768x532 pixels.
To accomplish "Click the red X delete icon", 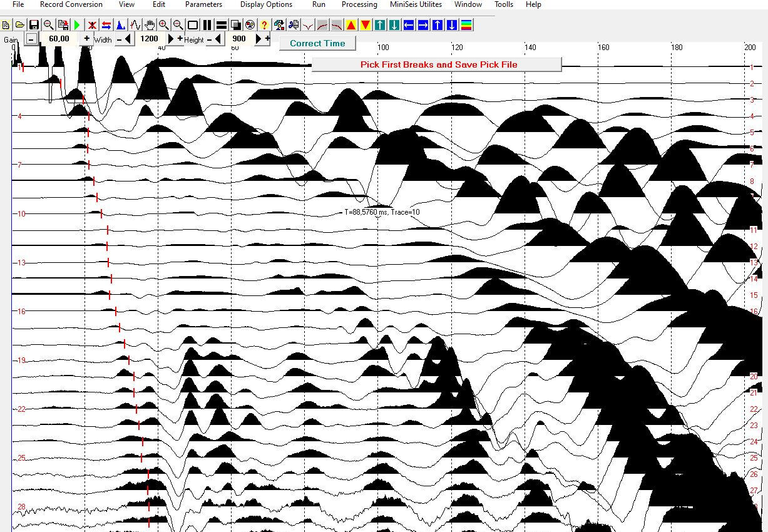I will (92, 25).
